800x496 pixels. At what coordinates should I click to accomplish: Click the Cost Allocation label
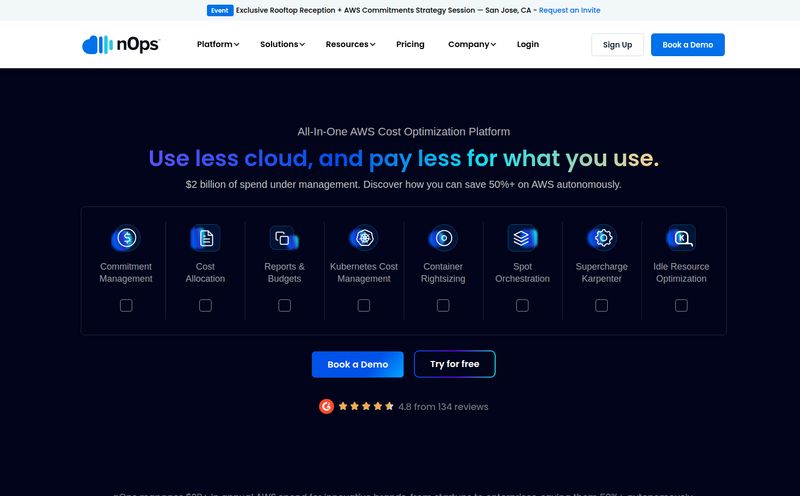click(x=205, y=272)
